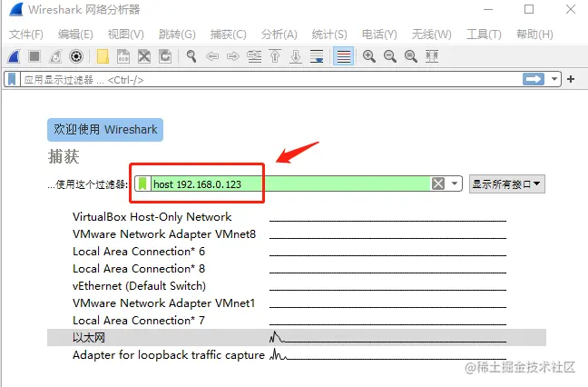Open the 视图(V) menu
Viewport: 588px width, 387px height.
click(125, 35)
